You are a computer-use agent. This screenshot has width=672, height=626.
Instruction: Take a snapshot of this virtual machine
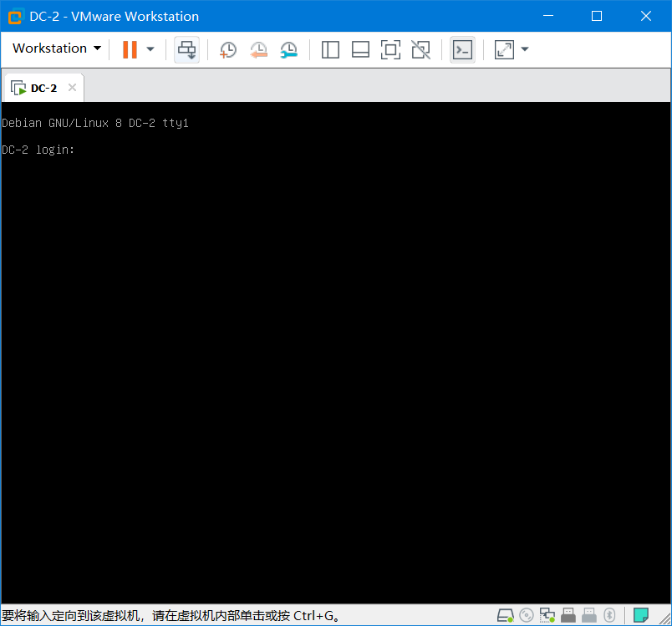click(x=227, y=49)
